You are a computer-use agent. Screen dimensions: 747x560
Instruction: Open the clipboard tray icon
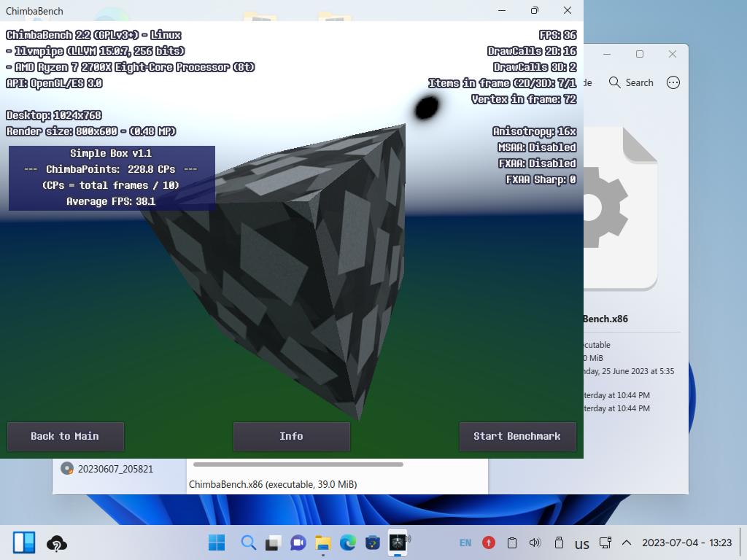pyautogui.click(x=512, y=542)
